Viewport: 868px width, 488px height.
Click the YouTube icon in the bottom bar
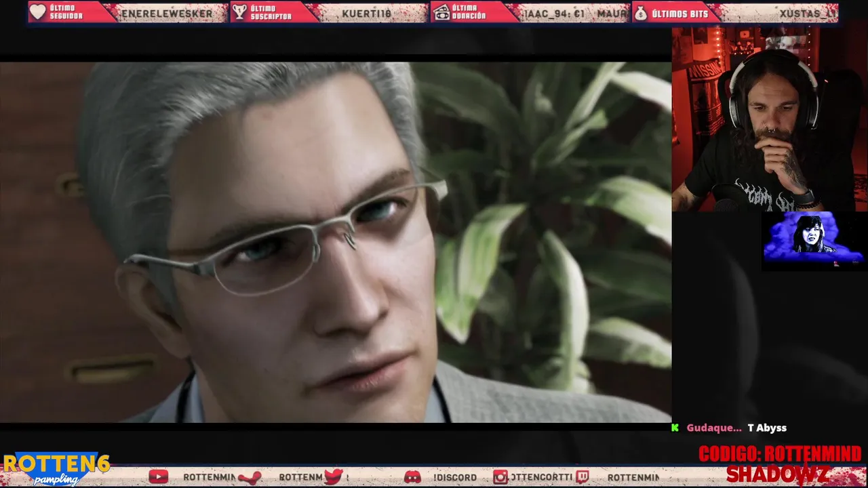[159, 477]
